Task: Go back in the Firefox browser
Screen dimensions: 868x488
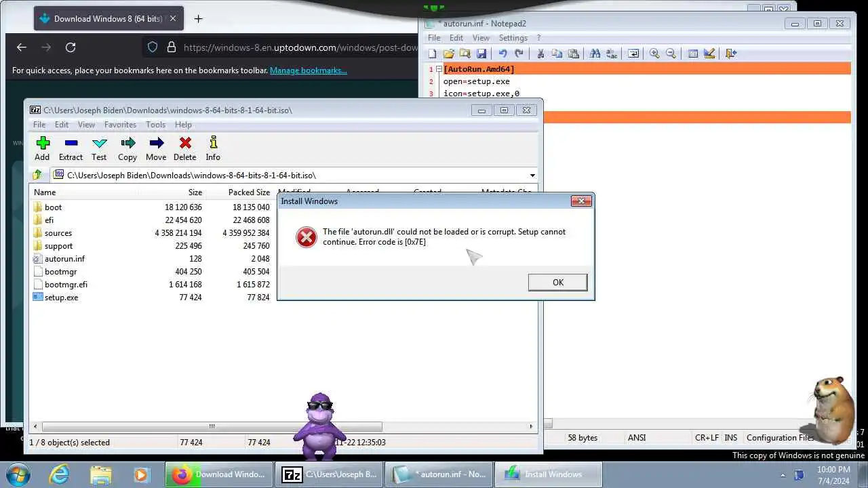Action: click(x=22, y=47)
